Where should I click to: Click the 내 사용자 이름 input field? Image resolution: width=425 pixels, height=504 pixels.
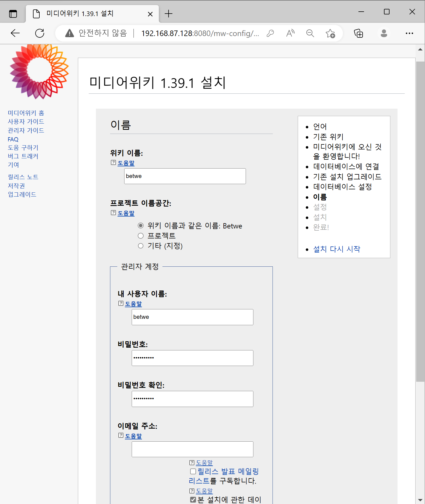tap(192, 317)
